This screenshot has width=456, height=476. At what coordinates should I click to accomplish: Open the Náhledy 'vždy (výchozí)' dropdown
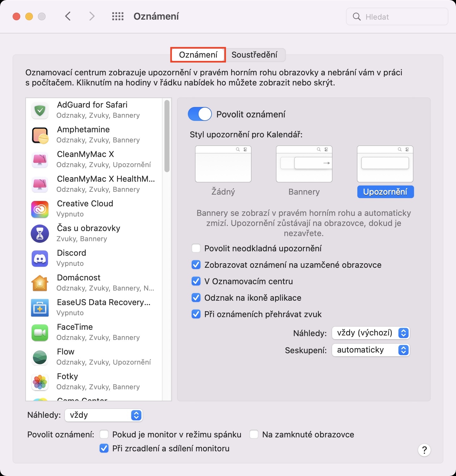[x=371, y=333]
